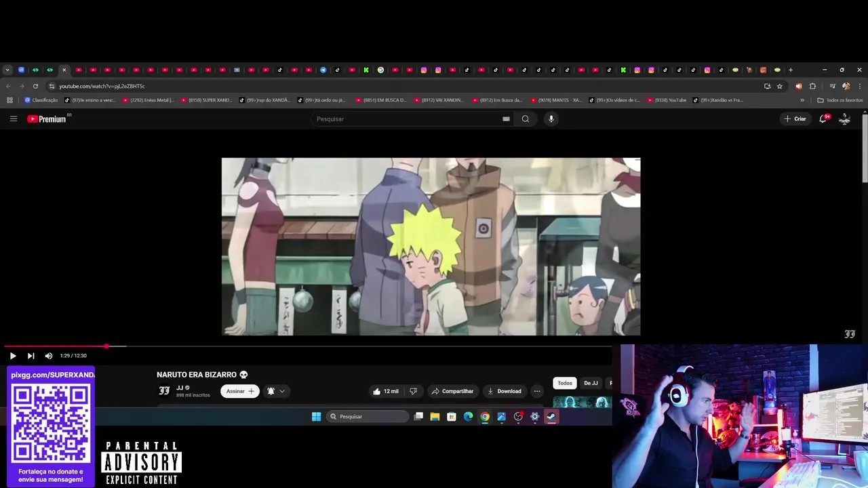Open the JJ channel name link
This screenshot has width=868, height=488.
click(180, 388)
